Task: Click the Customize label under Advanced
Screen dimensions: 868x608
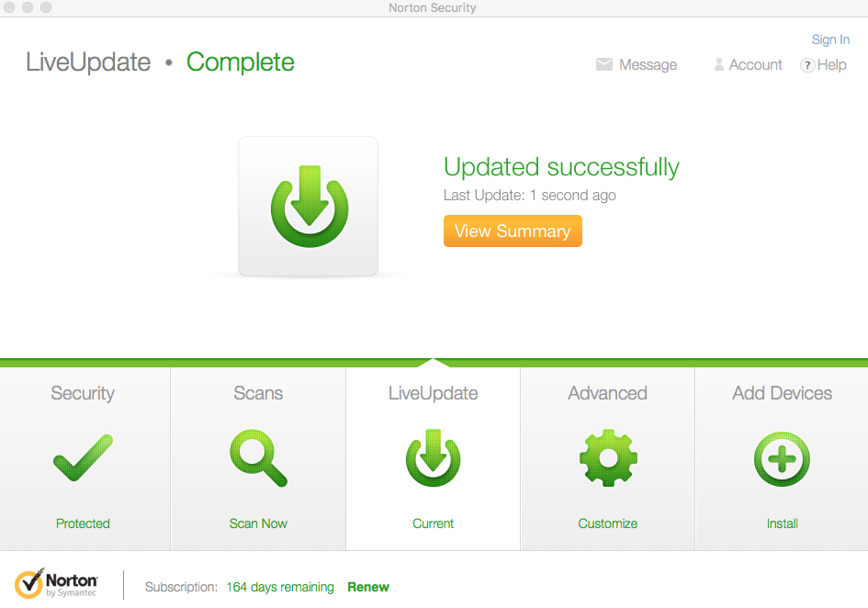Action: tap(607, 524)
